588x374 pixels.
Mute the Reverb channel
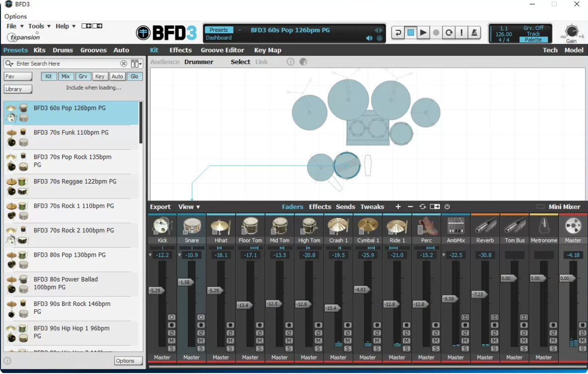coord(494,341)
